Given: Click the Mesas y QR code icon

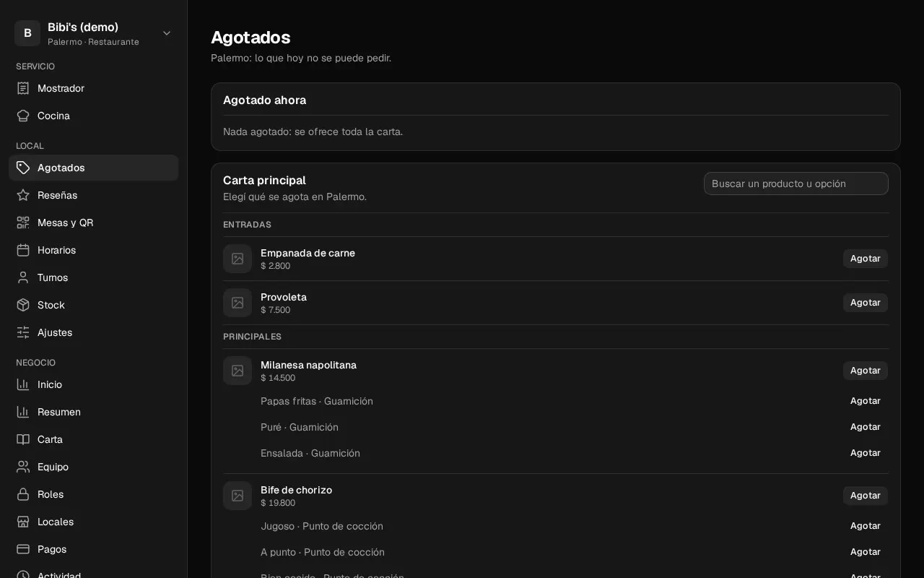Looking at the screenshot, I should 23,223.
